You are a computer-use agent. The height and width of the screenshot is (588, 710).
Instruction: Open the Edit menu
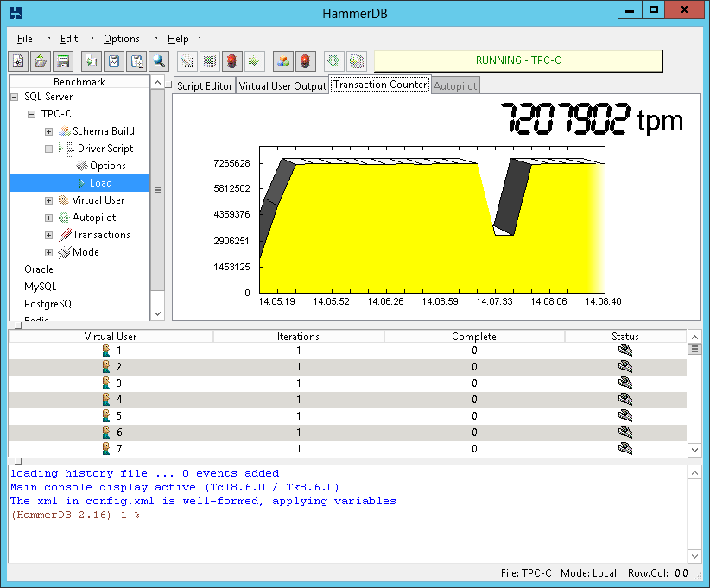pyautogui.click(x=69, y=39)
